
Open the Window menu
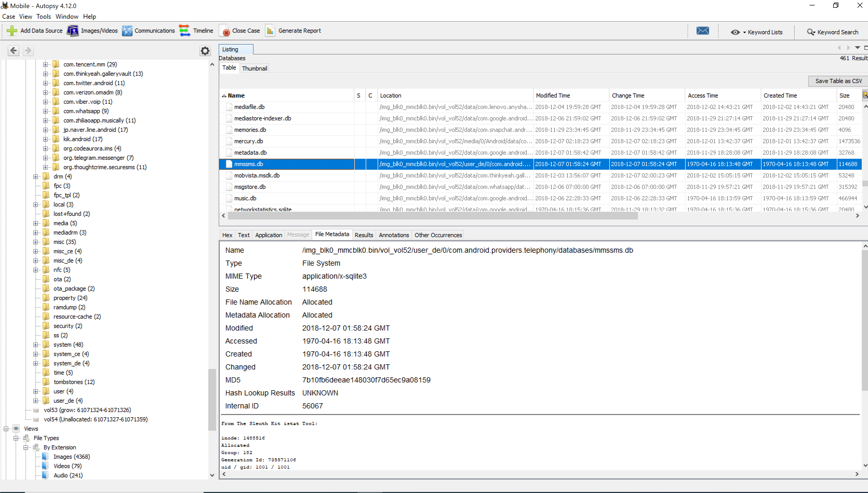click(x=67, y=17)
